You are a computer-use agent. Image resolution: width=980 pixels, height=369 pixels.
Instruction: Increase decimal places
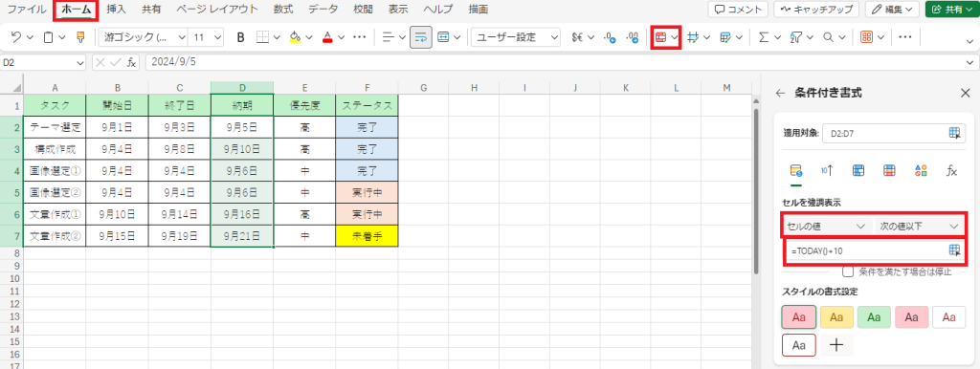coord(610,37)
